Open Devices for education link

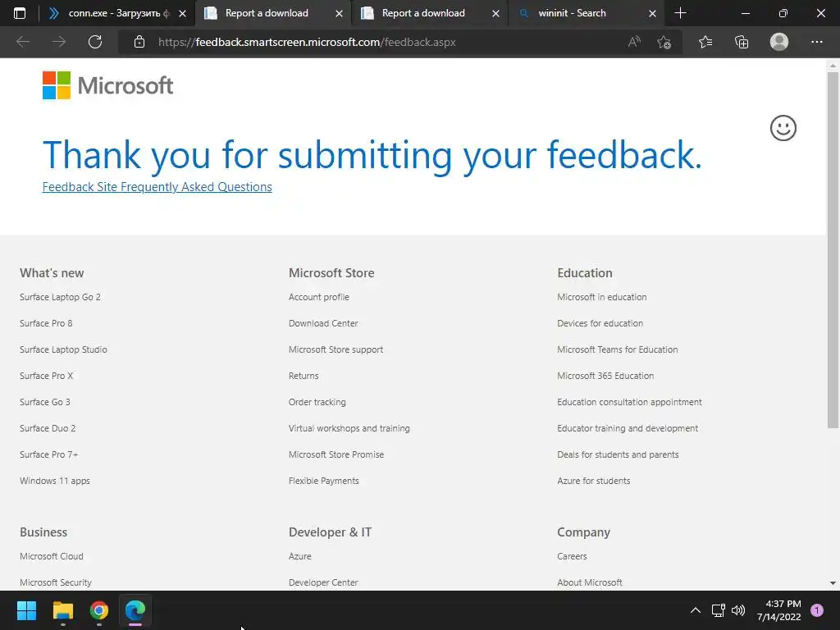pyautogui.click(x=600, y=323)
